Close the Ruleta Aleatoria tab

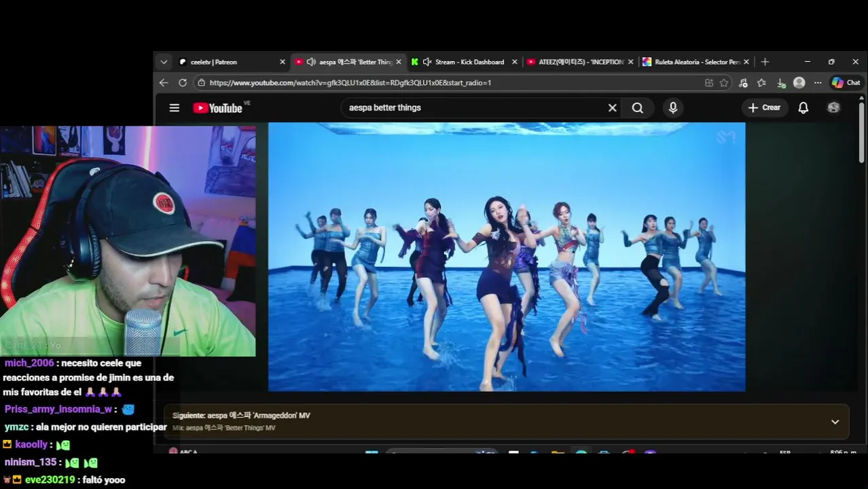tap(746, 62)
